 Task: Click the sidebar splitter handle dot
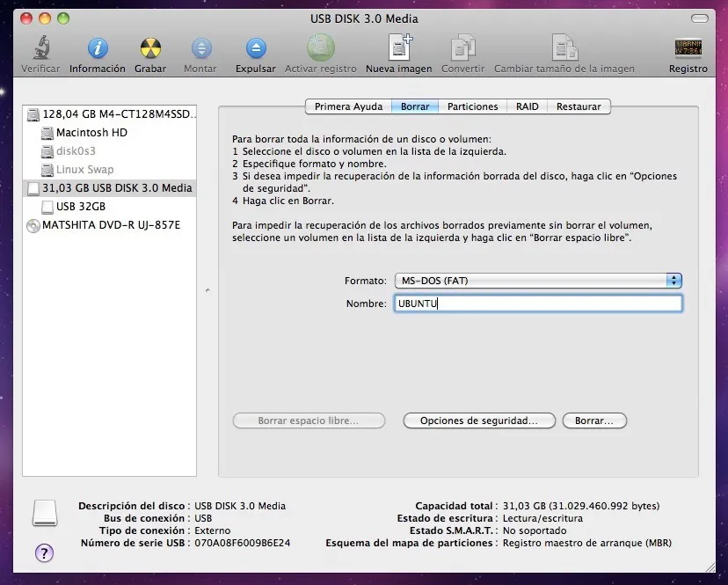coord(207,290)
